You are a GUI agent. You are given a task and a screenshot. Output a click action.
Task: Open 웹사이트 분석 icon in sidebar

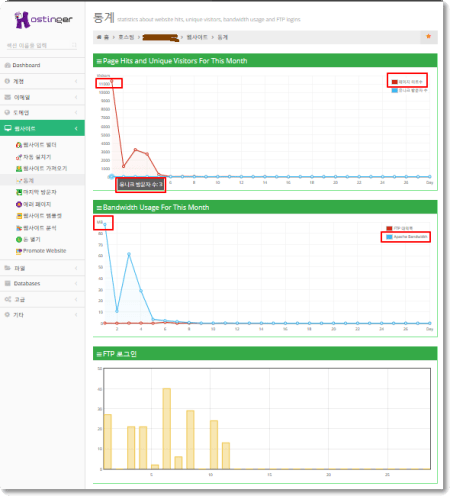[19, 228]
